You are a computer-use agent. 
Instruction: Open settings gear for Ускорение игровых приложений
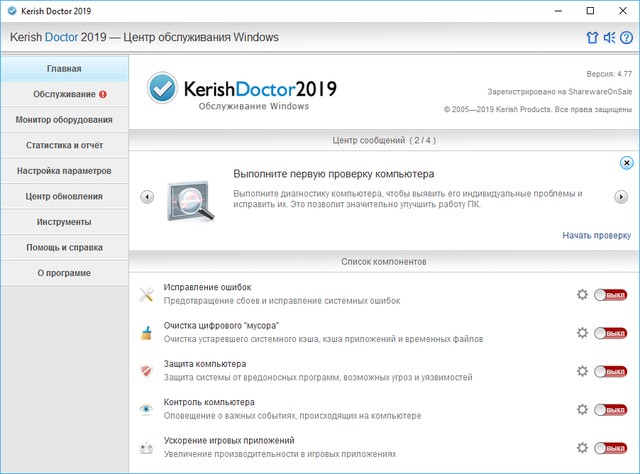582,447
